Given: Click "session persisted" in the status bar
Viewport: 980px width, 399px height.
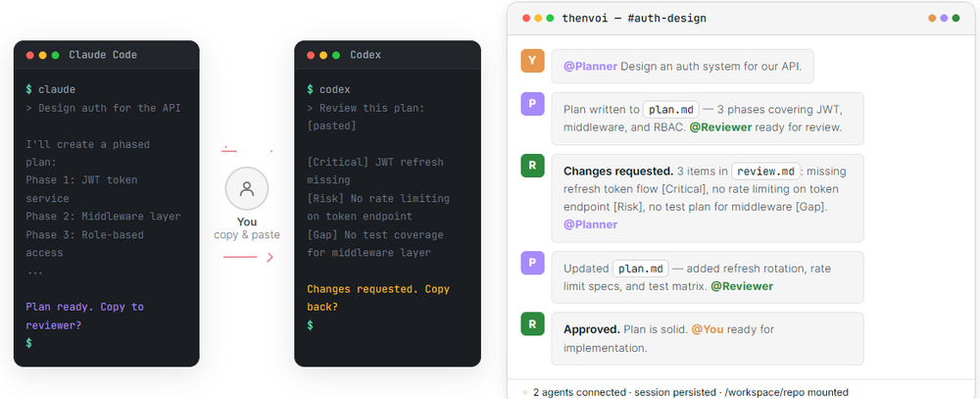Looking at the screenshot, I should click(675, 393).
